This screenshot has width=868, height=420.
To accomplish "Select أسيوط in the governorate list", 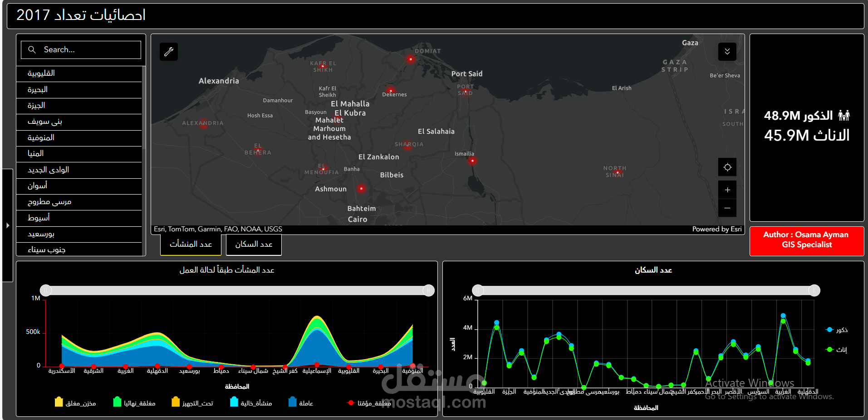I will tap(79, 218).
